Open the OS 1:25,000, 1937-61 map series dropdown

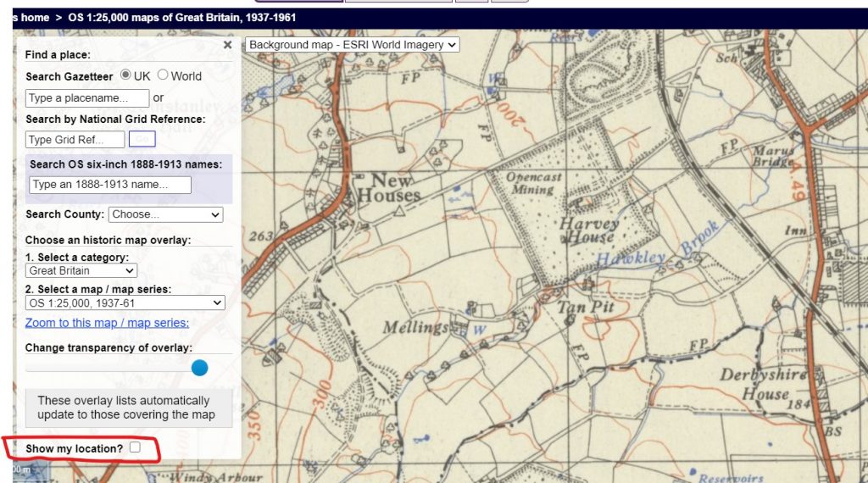coord(125,303)
